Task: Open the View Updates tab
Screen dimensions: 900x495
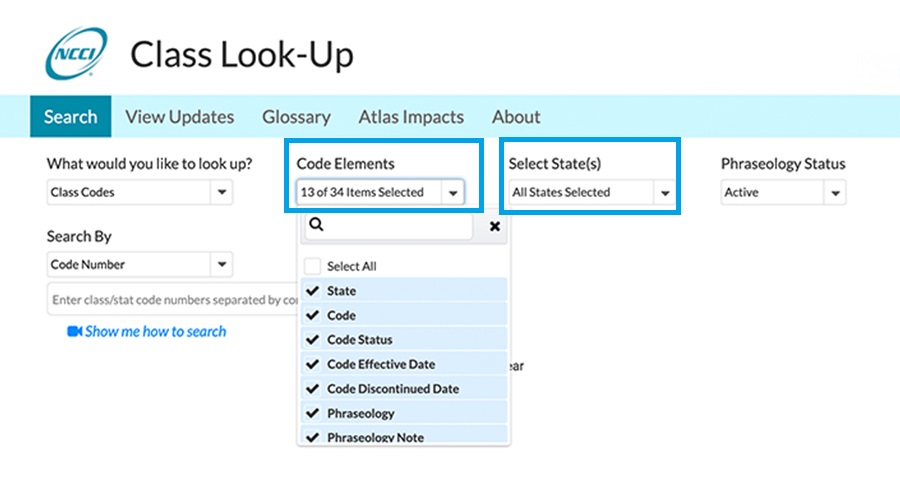Action: [x=180, y=117]
